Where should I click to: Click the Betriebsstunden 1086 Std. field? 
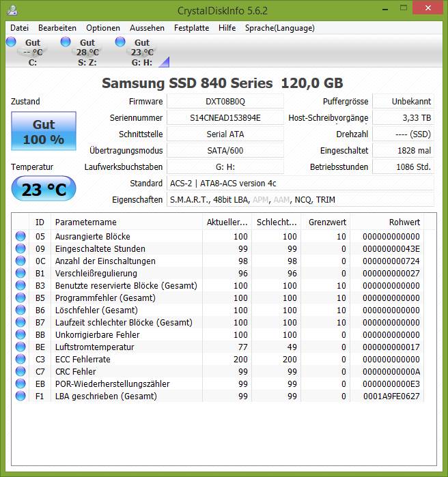404,167
